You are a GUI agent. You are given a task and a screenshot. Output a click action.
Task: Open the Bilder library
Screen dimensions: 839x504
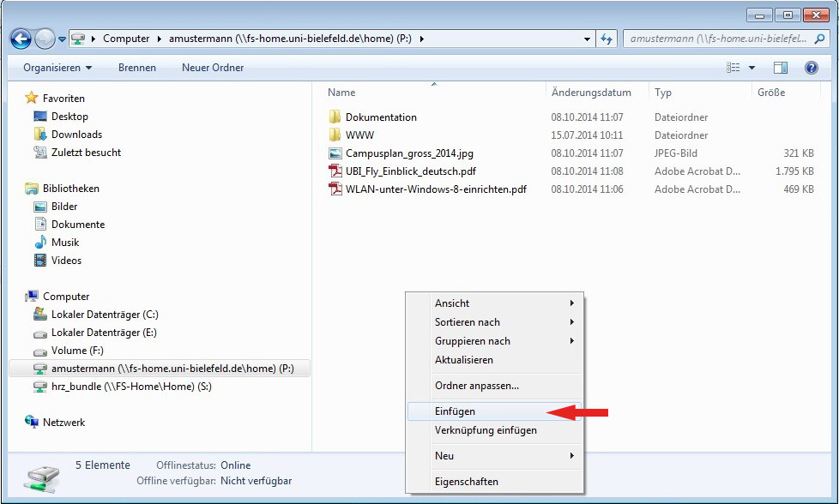(x=64, y=207)
